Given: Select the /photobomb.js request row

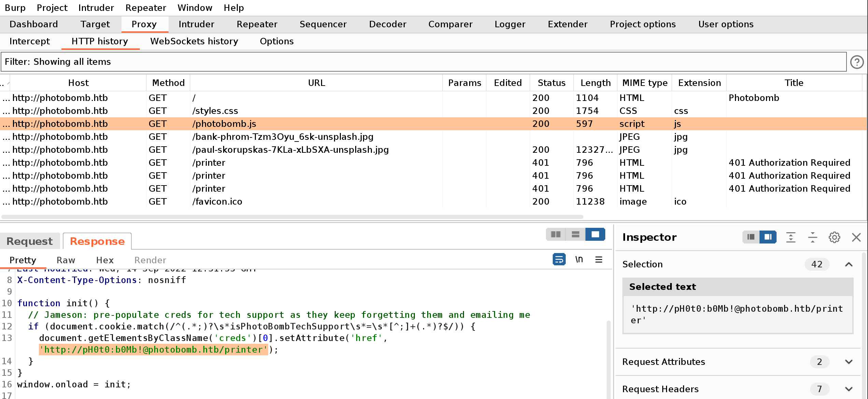Looking at the screenshot, I should click(x=433, y=124).
